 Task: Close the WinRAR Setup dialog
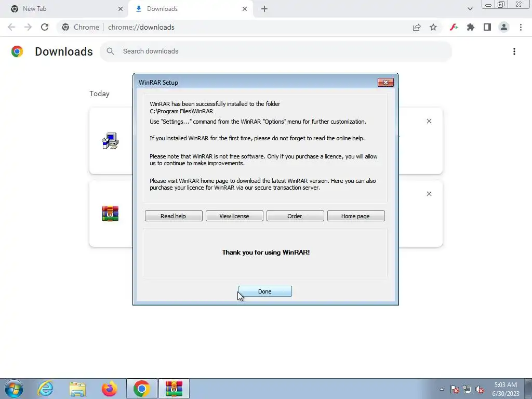[x=385, y=82]
